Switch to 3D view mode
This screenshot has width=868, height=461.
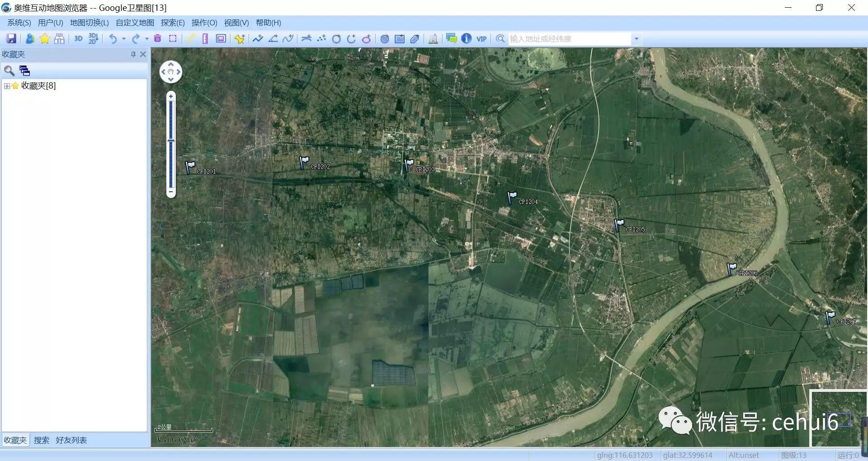click(78, 39)
